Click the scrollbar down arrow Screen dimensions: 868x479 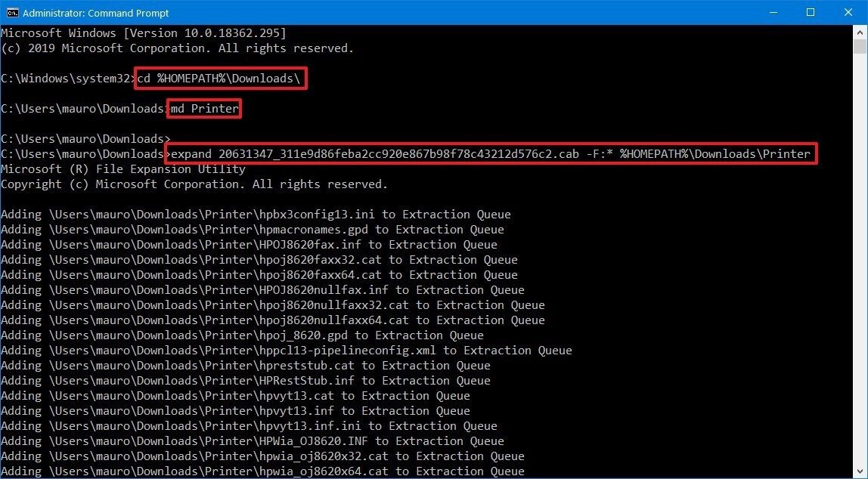click(860, 471)
